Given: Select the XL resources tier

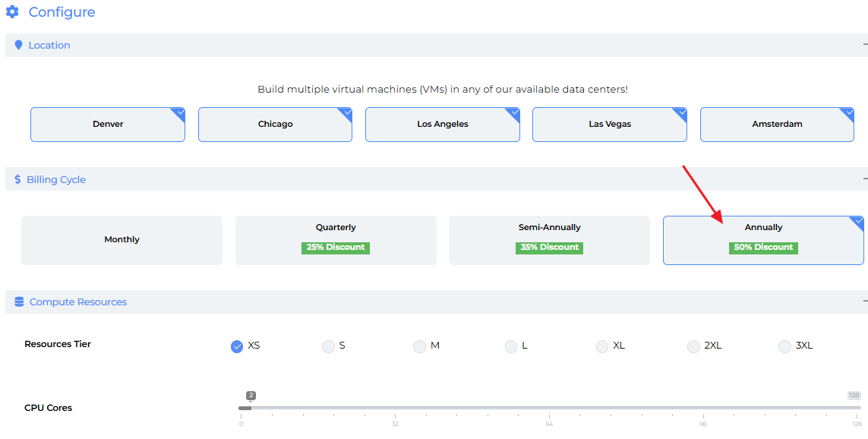Looking at the screenshot, I should point(601,346).
